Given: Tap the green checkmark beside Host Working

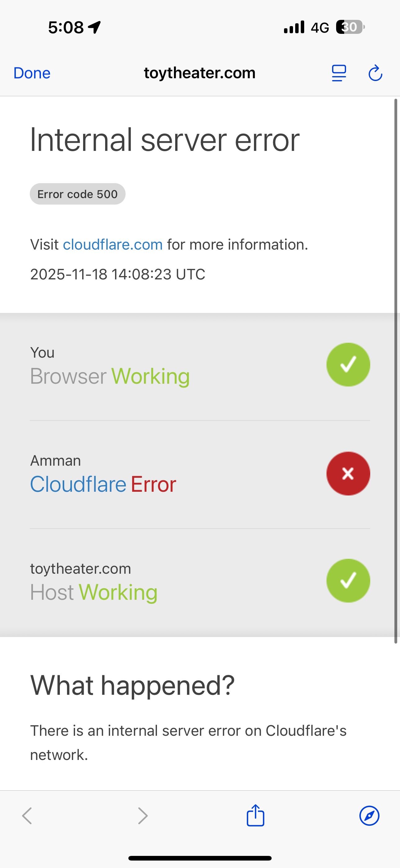Looking at the screenshot, I should pos(348,581).
